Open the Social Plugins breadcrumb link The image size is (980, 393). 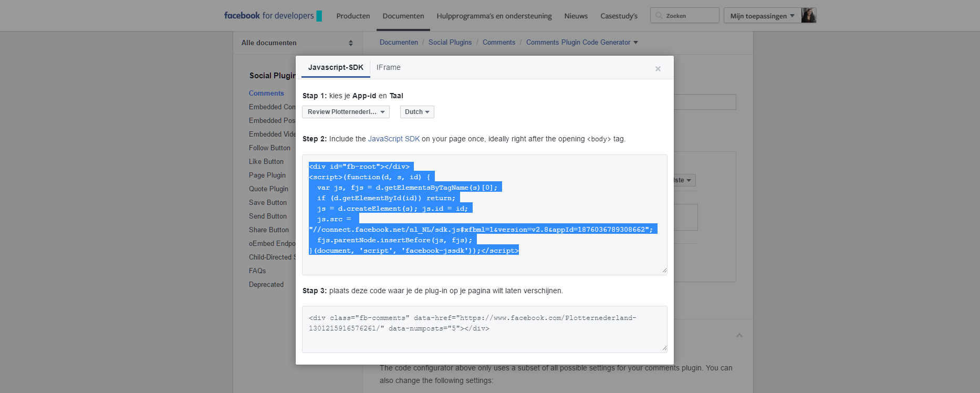click(x=450, y=42)
